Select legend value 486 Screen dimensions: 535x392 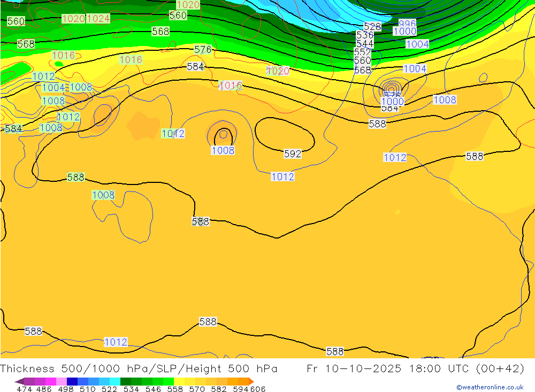tap(44, 389)
